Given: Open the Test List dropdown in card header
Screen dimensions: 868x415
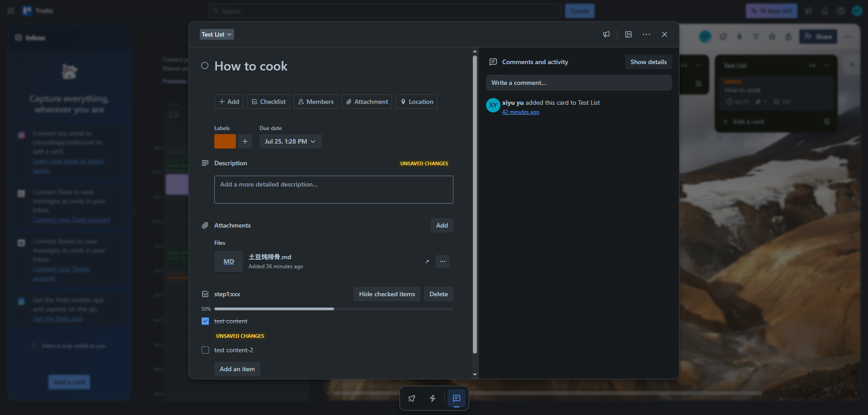Looking at the screenshot, I should point(217,34).
